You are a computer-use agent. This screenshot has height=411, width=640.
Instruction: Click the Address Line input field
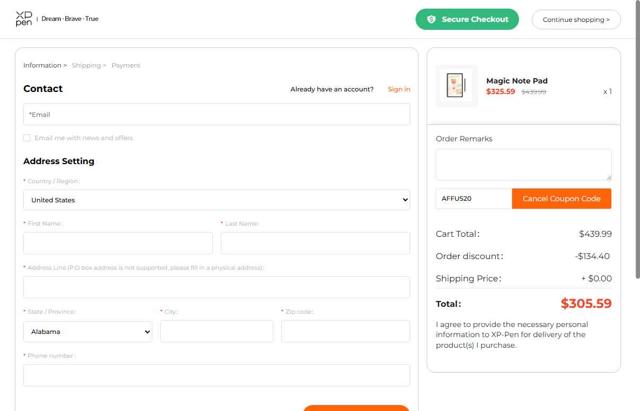pos(216,287)
